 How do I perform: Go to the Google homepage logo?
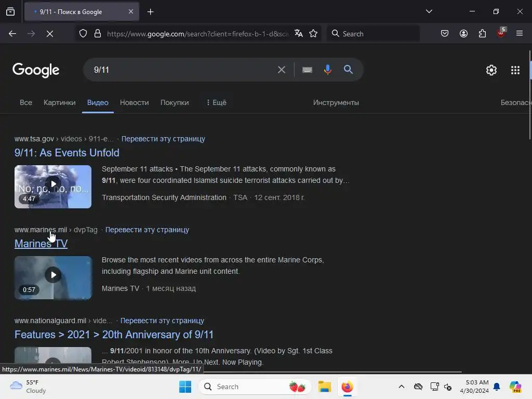pos(36,70)
